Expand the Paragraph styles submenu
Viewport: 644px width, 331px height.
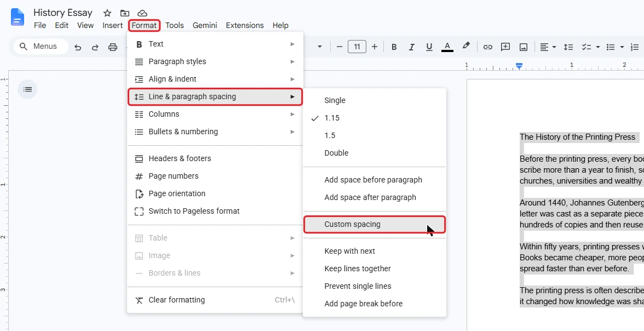tap(215, 62)
